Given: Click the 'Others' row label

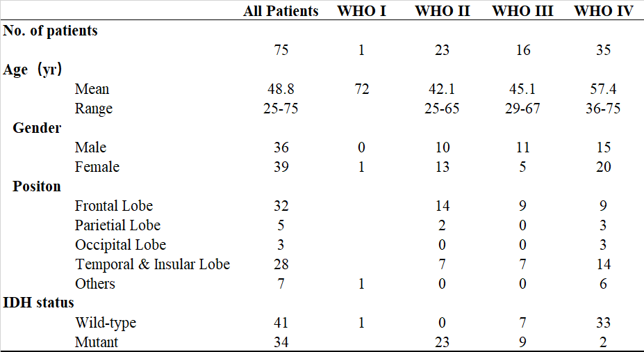Looking at the screenshot, I should [x=95, y=284].
